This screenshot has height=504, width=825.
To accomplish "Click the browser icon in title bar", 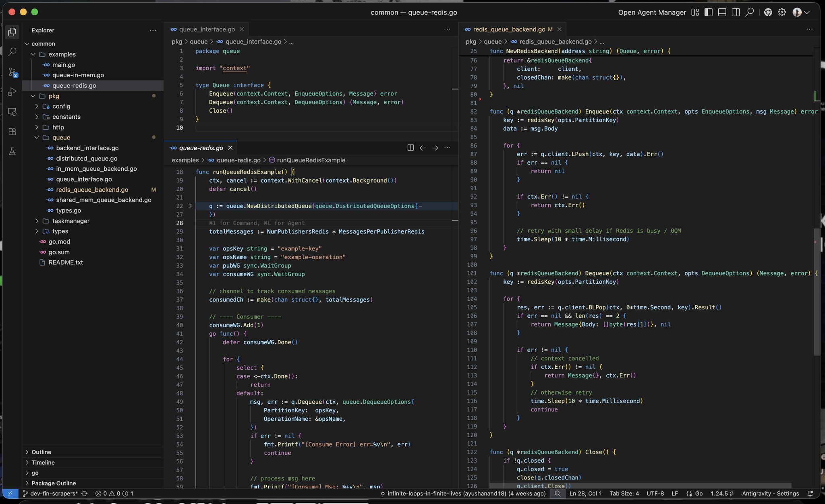I will 768,12.
